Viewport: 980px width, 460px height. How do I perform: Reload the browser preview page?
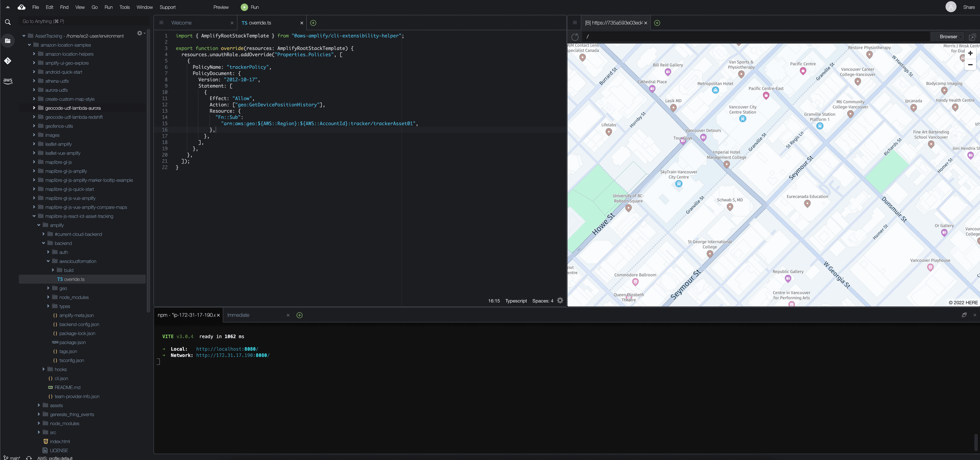[x=575, y=37]
